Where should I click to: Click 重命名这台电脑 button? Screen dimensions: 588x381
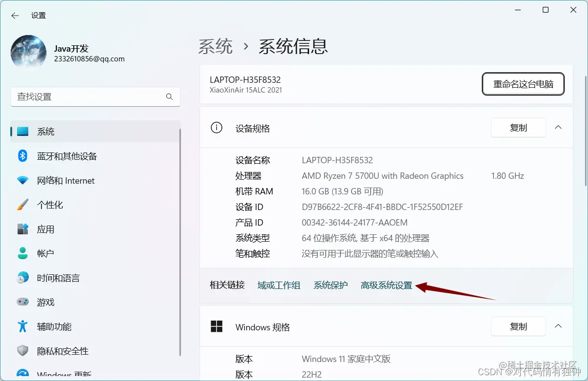523,84
